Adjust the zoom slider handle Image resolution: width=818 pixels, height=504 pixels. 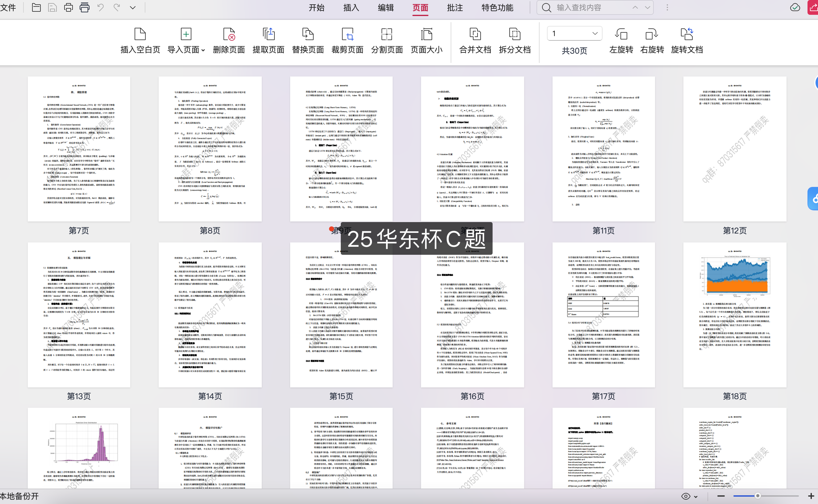(757, 496)
